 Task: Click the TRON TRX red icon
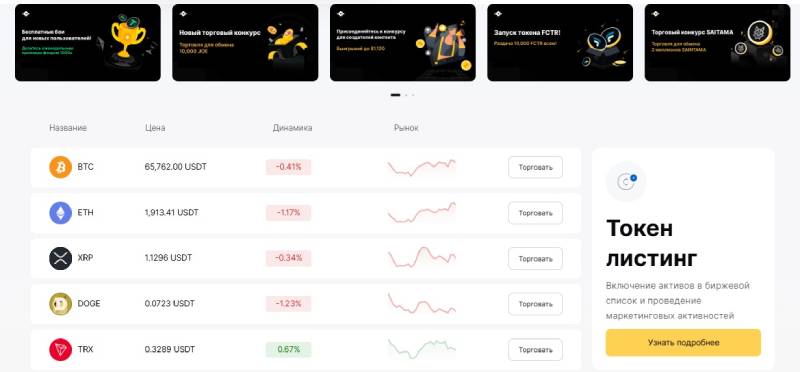tap(60, 350)
